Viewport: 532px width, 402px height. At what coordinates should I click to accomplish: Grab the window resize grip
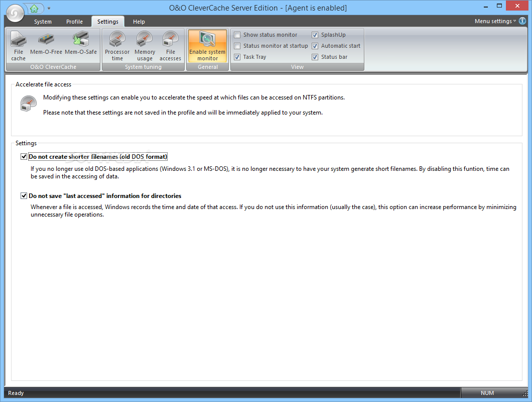525,394
